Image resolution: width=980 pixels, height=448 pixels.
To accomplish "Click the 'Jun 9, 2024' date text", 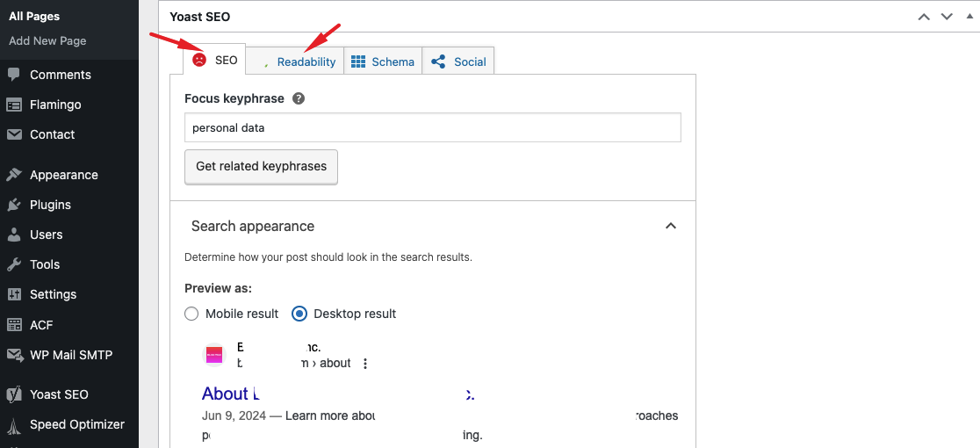I will click(234, 415).
